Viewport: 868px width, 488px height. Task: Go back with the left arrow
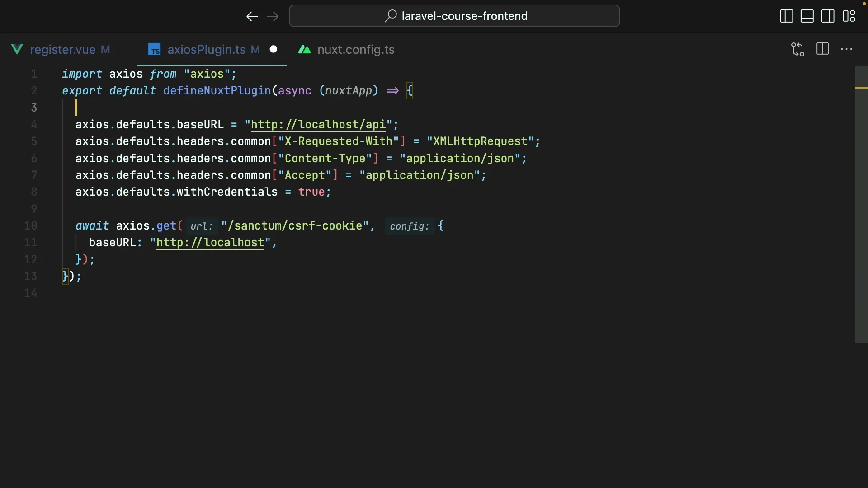(252, 16)
